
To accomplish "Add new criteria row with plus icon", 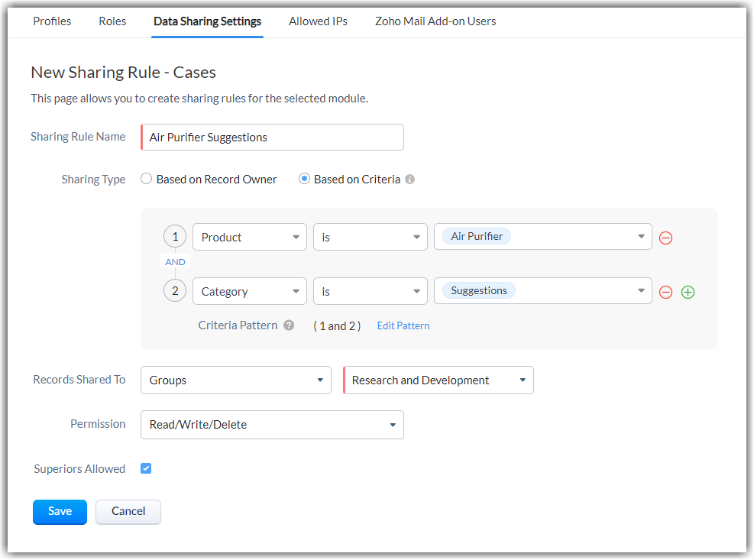I will [688, 292].
